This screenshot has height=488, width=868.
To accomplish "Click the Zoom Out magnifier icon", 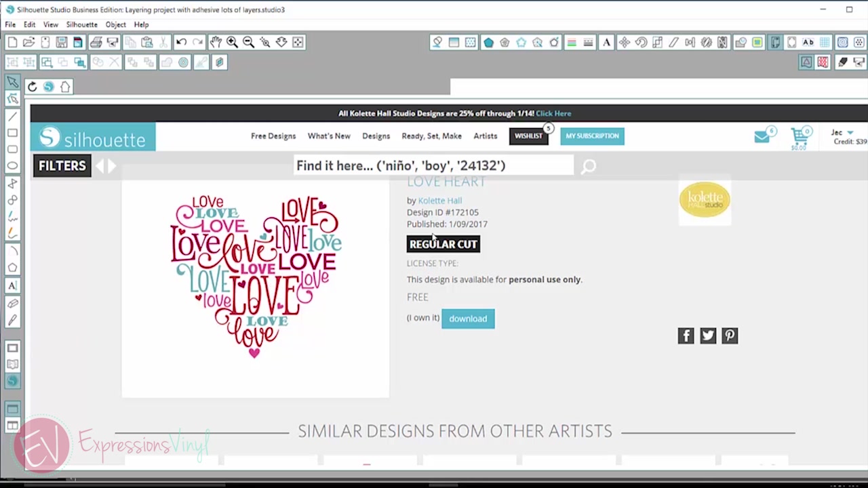I will 248,42.
